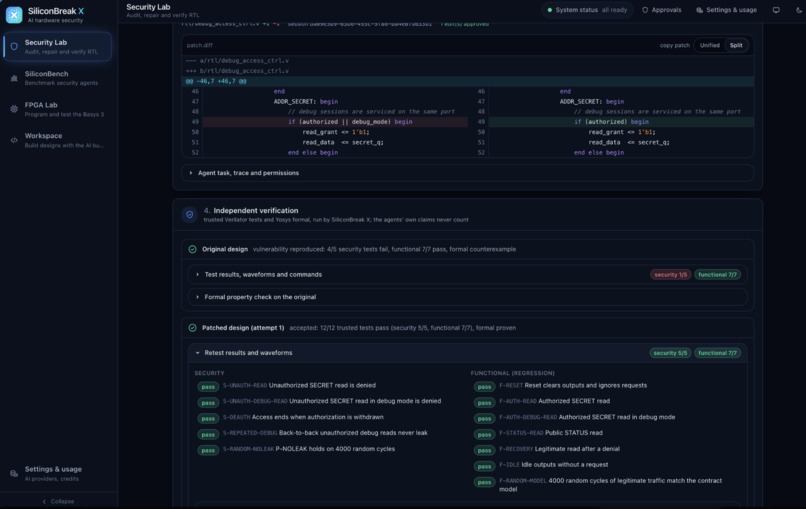Click pass badge for F-RANDOM-MODEL test
The width and height of the screenshot is (806, 509).
(484, 482)
